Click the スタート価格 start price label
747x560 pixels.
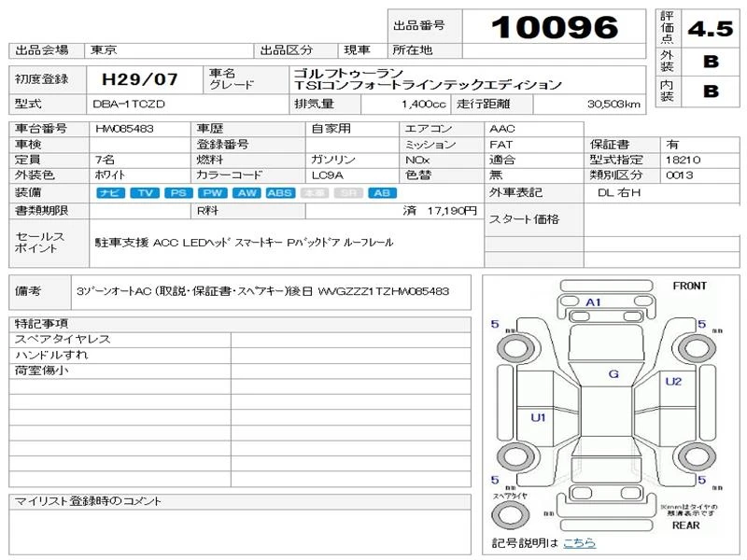pos(524,219)
